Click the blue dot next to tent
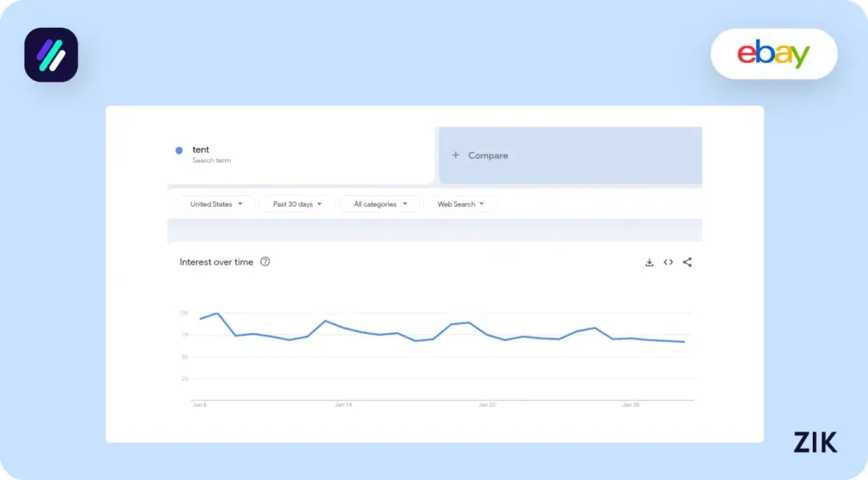 tap(179, 150)
